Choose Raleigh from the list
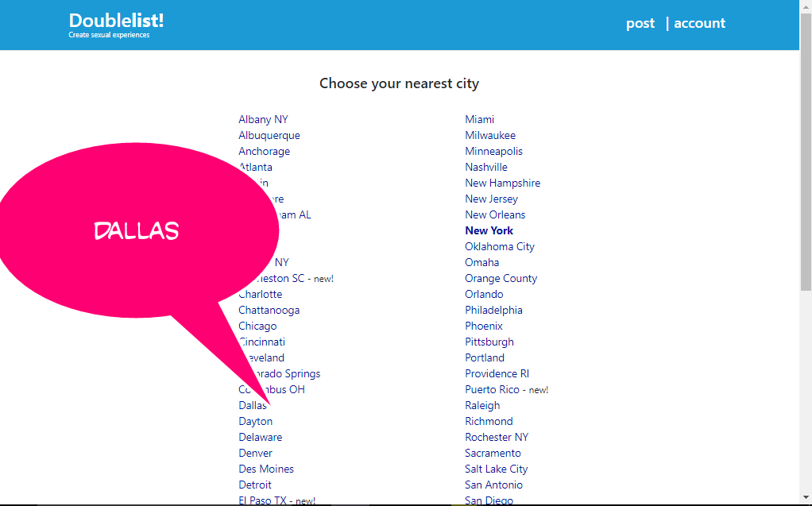This screenshot has width=812, height=506. [482, 406]
